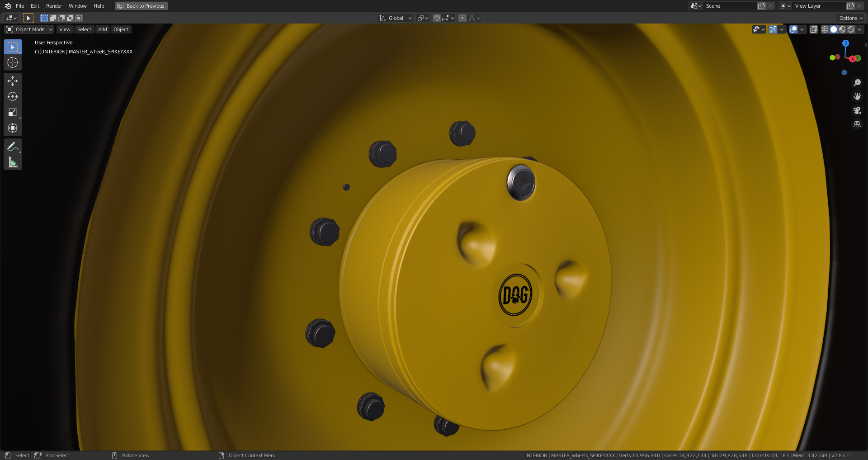Screen dimensions: 868x460
Task: Open the view layer browse icon
Action: (x=785, y=6)
